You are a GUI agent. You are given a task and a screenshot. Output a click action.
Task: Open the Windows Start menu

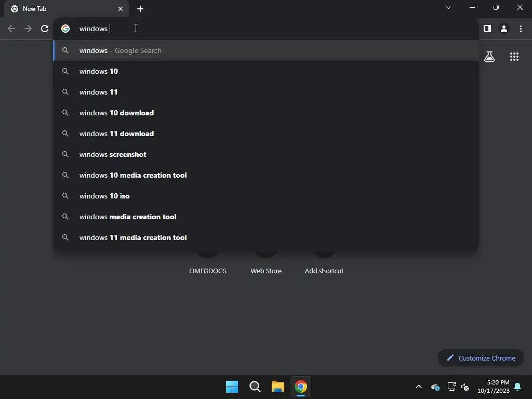coord(232,387)
